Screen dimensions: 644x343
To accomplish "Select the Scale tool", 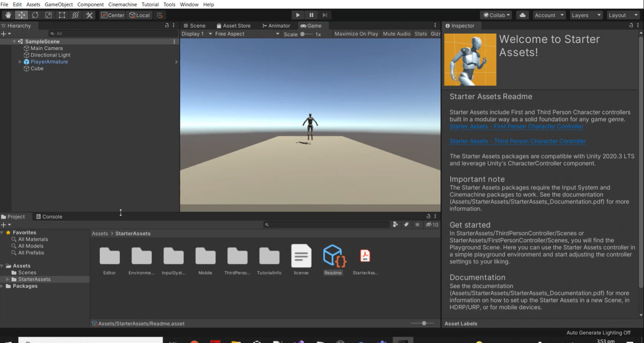I will click(x=49, y=15).
